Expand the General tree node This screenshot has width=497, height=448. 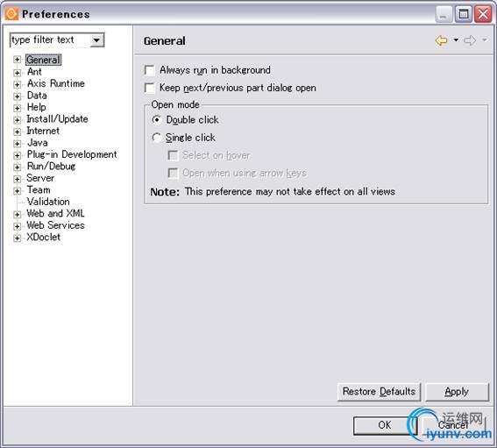[x=18, y=60]
